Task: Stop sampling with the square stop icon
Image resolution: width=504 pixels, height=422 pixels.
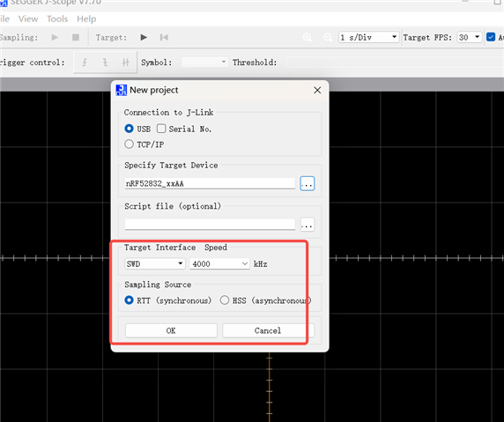Action: coord(76,37)
